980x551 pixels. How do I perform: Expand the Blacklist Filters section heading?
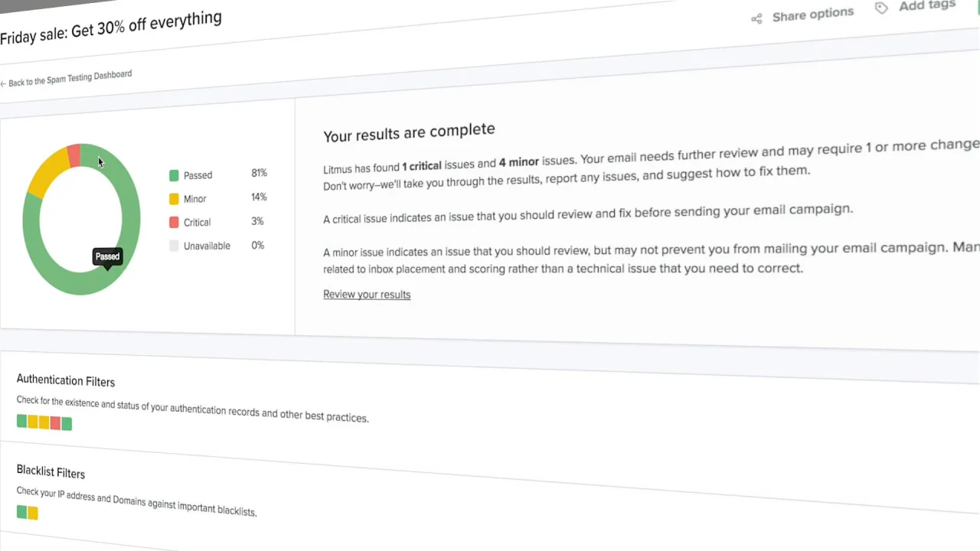(x=51, y=472)
